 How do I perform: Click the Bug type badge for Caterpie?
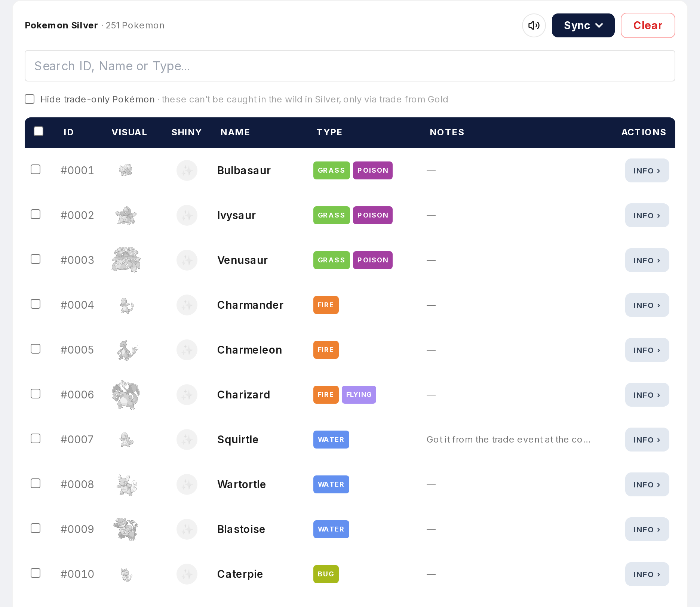pyautogui.click(x=326, y=574)
